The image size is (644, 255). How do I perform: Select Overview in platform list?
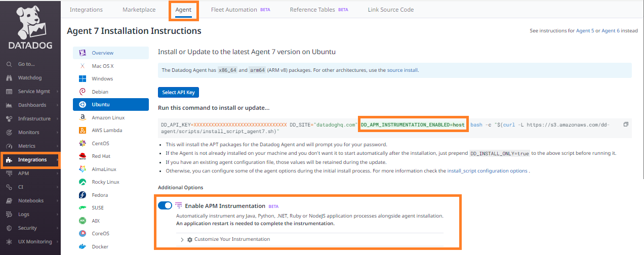pos(111,53)
